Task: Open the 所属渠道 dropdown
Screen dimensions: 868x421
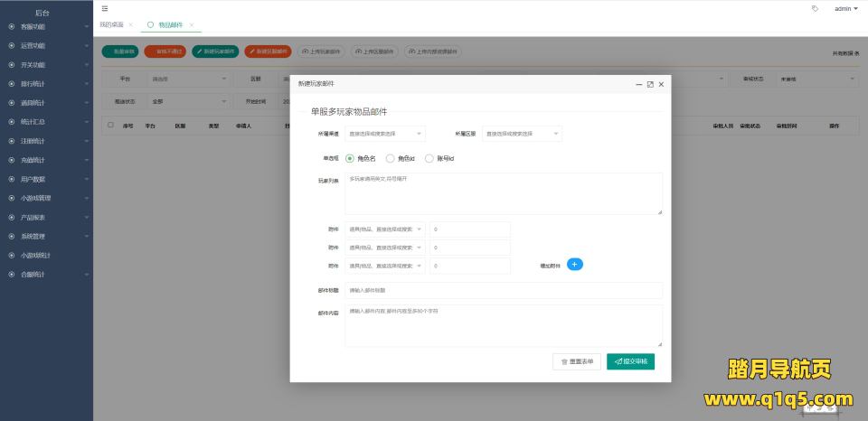Action: tap(384, 134)
